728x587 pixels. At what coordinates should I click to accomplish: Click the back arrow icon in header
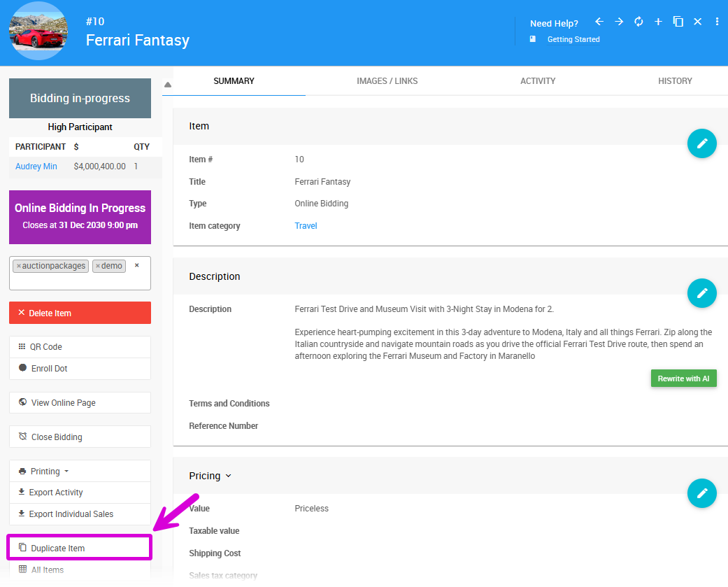point(599,22)
